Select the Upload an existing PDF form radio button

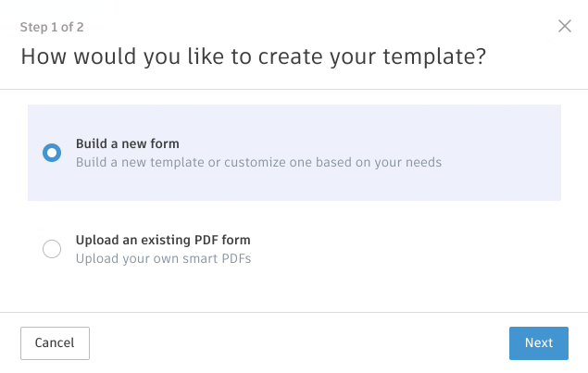pos(52,249)
